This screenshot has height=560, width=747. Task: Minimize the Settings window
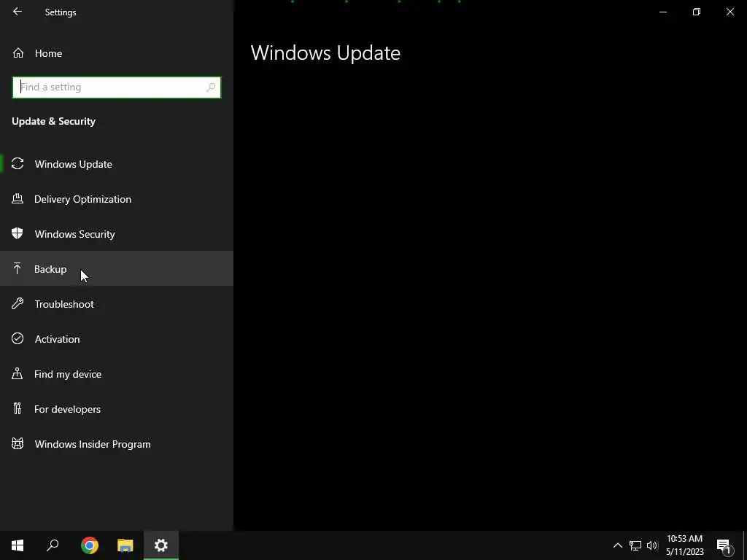663,12
